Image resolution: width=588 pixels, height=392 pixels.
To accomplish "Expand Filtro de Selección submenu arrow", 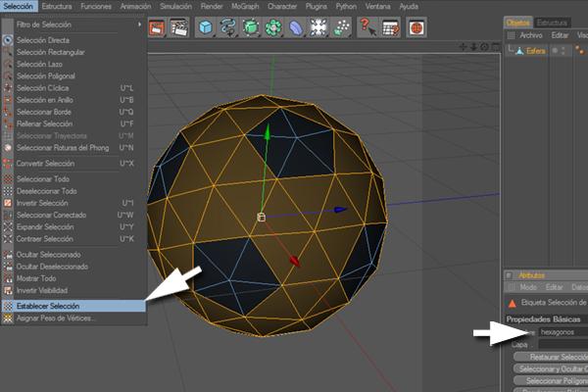I will [139, 24].
